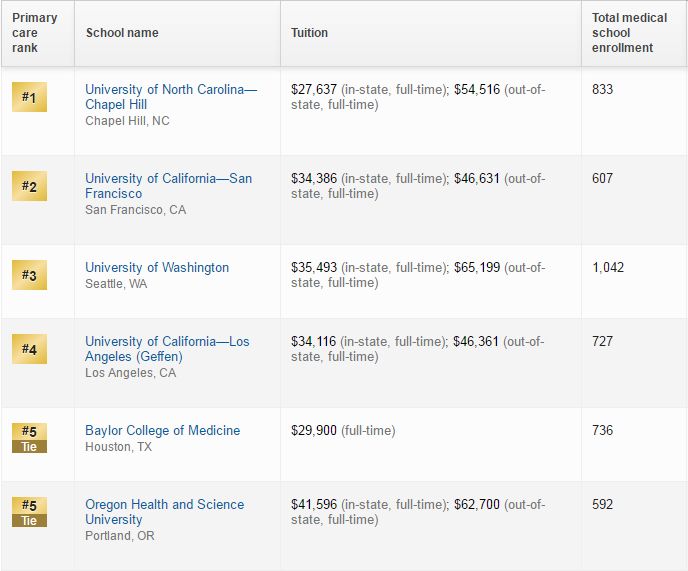688x571 pixels.
Task: Click the #5 Tie badge for Oregon Health
Action: click(x=29, y=512)
